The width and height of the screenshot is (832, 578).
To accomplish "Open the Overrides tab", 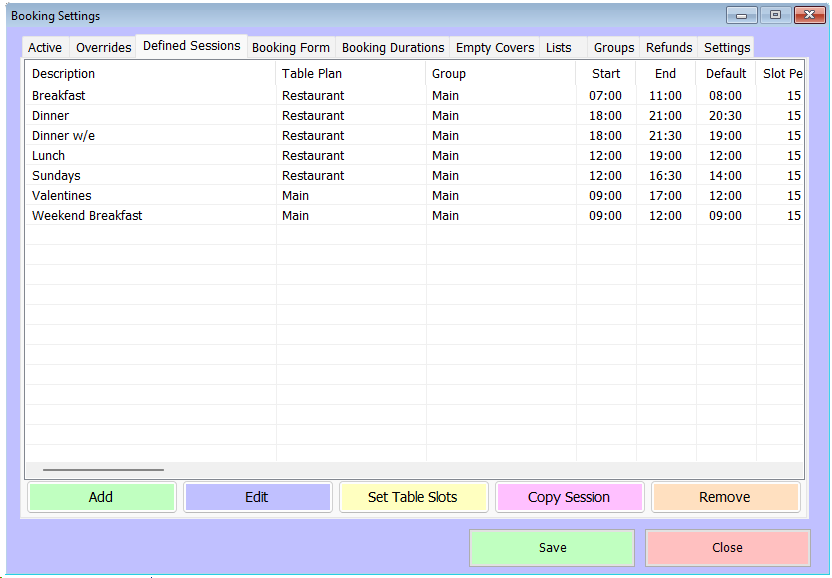I will click(104, 48).
